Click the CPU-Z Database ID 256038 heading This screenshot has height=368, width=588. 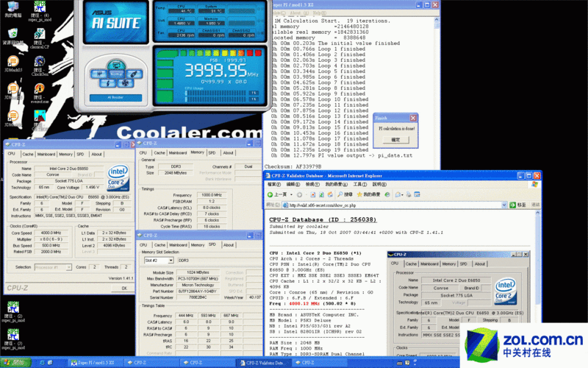coord(323,219)
